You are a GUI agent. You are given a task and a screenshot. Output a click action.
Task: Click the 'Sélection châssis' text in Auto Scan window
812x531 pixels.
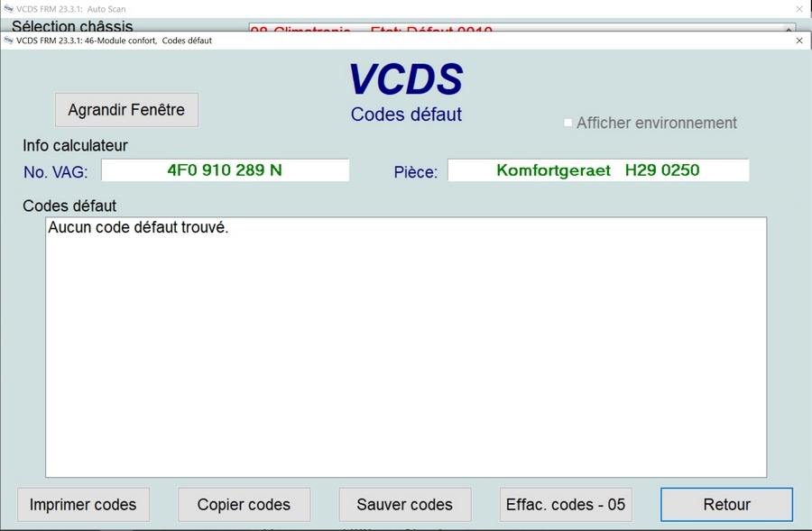pos(72,26)
